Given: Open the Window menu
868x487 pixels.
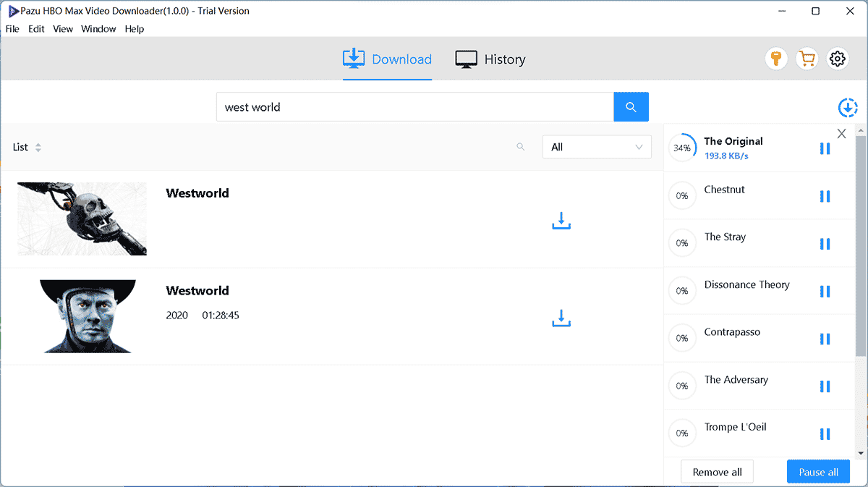Looking at the screenshot, I should point(98,29).
